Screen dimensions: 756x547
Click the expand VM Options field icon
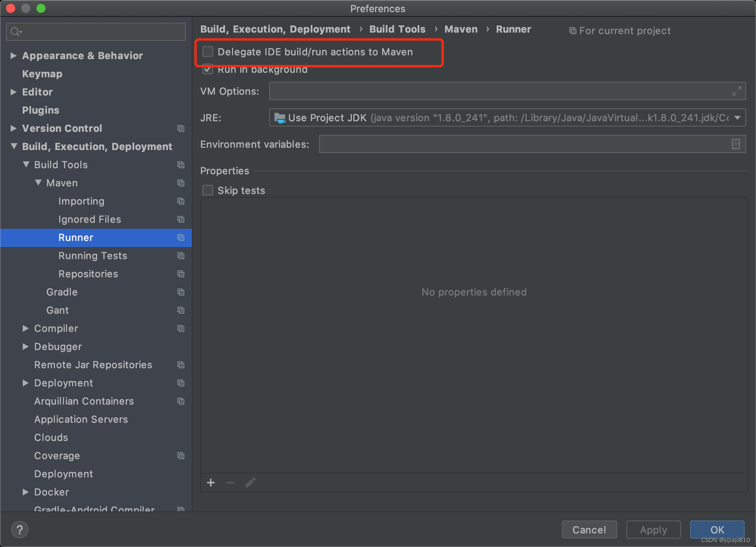point(737,91)
